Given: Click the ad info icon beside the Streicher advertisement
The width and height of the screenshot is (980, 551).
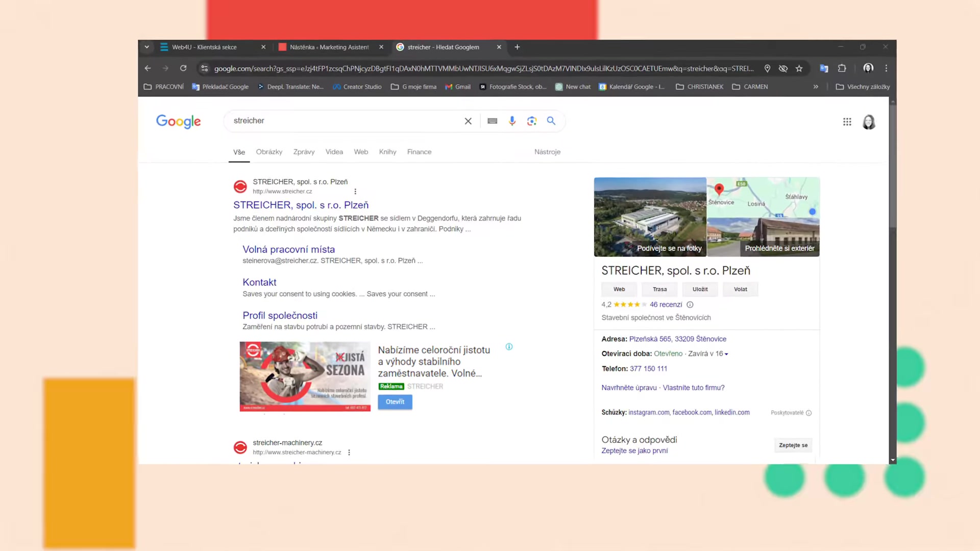Looking at the screenshot, I should click(509, 347).
